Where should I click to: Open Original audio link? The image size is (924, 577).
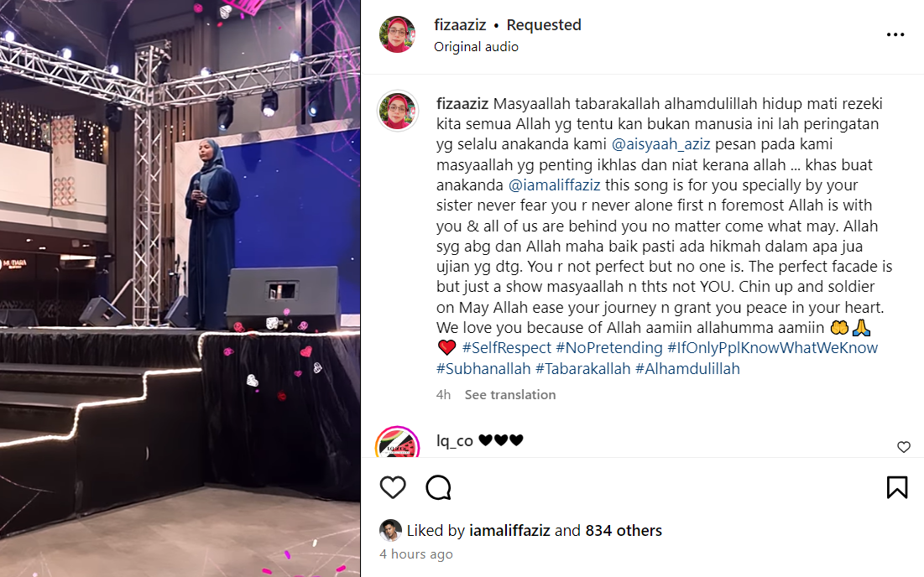(x=476, y=46)
